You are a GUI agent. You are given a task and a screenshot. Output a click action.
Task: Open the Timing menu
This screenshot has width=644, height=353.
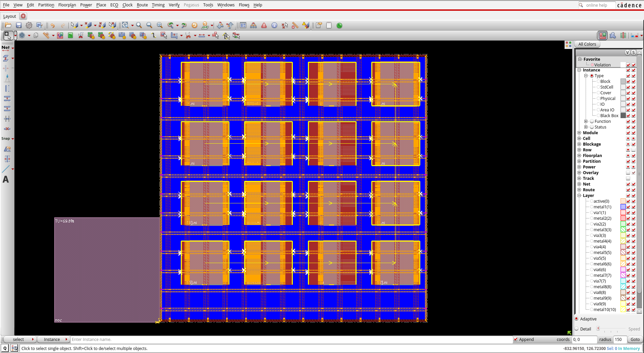pos(158,5)
